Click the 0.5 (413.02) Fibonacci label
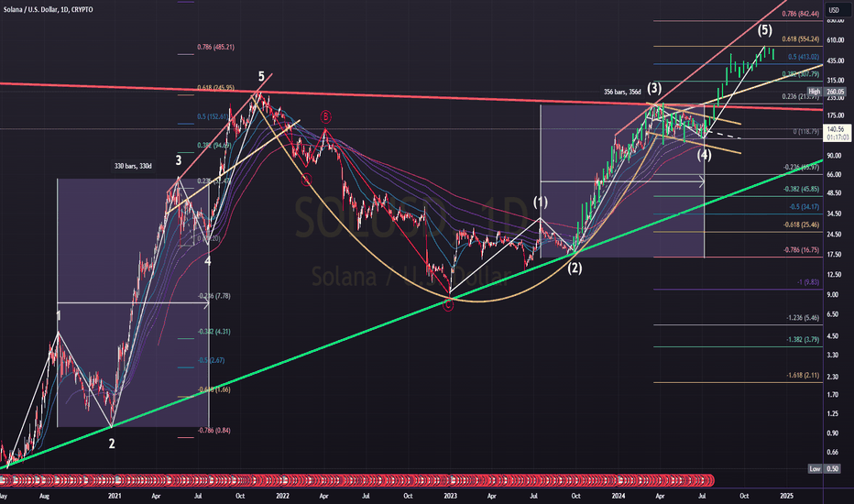Screen dimensions: 854x504 click(x=804, y=57)
